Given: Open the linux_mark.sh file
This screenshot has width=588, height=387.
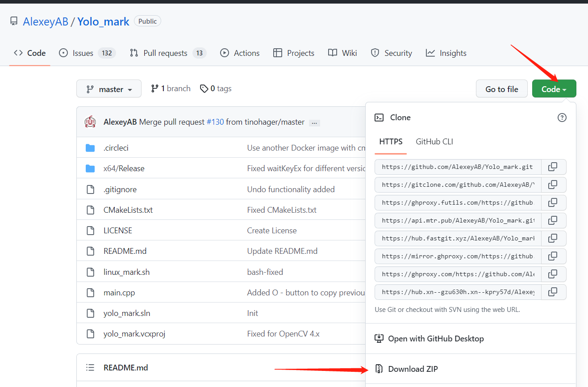Looking at the screenshot, I should 126,272.
